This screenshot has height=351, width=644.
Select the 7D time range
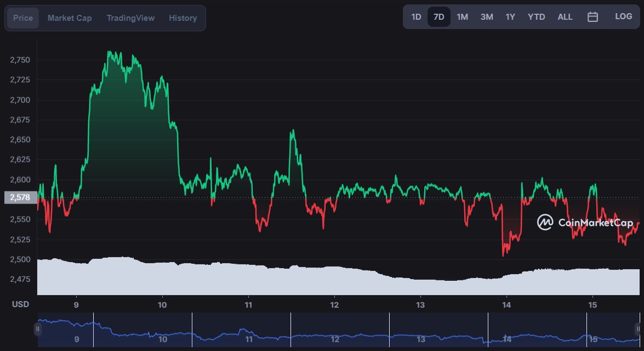point(439,17)
